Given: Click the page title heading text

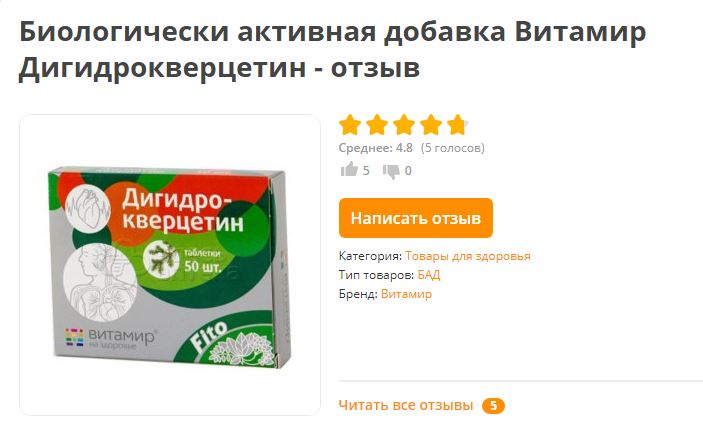Looking at the screenshot, I should 332,50.
